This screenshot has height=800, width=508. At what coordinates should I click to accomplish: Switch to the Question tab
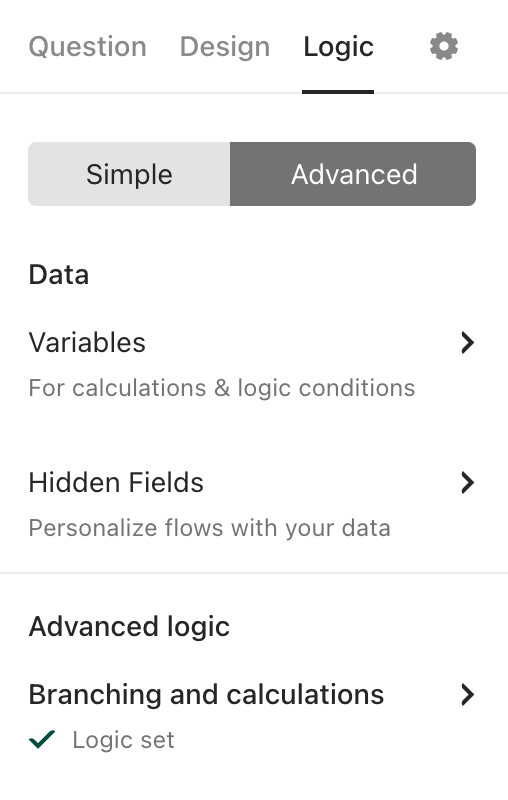(x=88, y=47)
